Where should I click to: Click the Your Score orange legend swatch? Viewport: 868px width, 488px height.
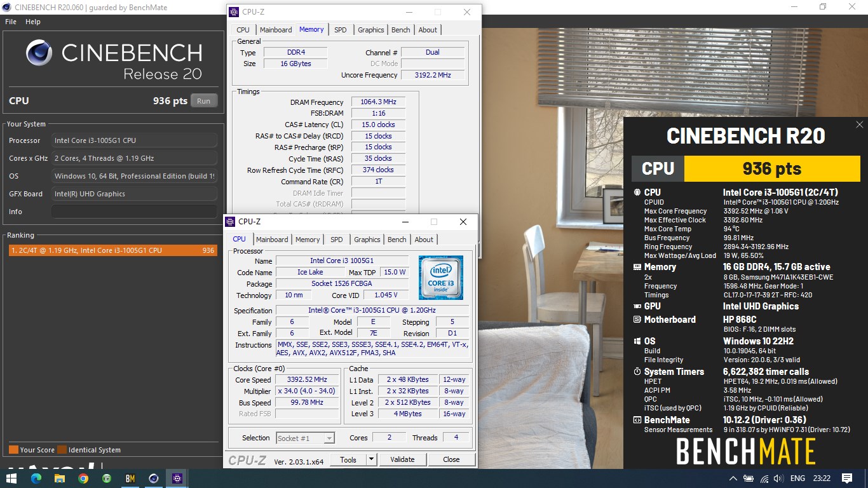[x=13, y=450]
